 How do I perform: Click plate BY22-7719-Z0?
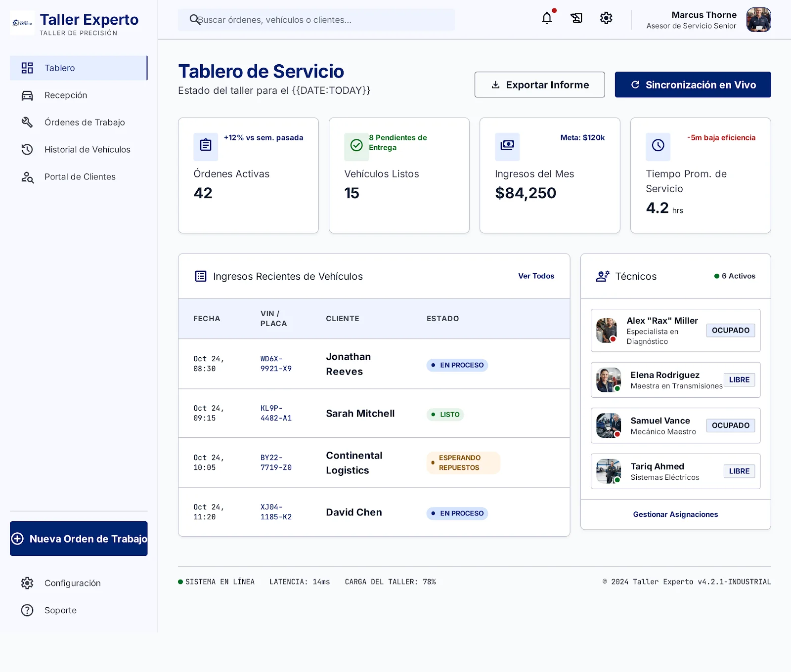pos(276,462)
